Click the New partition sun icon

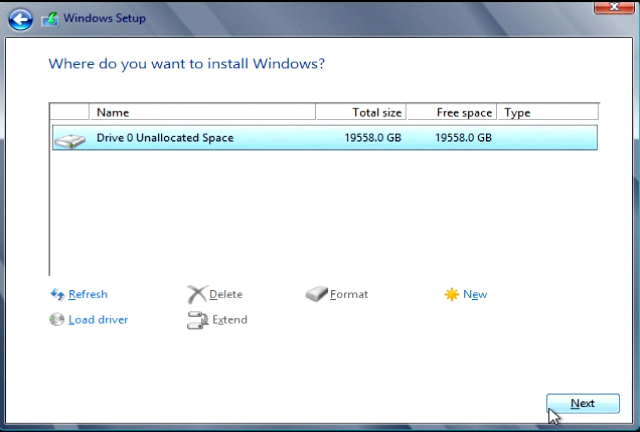(452, 294)
